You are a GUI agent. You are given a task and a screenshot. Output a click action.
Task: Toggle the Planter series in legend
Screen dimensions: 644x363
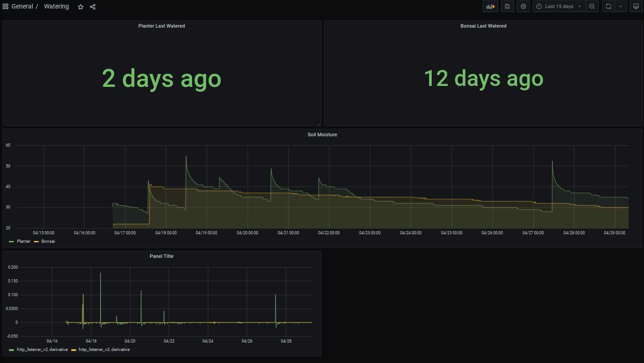pyautogui.click(x=24, y=241)
